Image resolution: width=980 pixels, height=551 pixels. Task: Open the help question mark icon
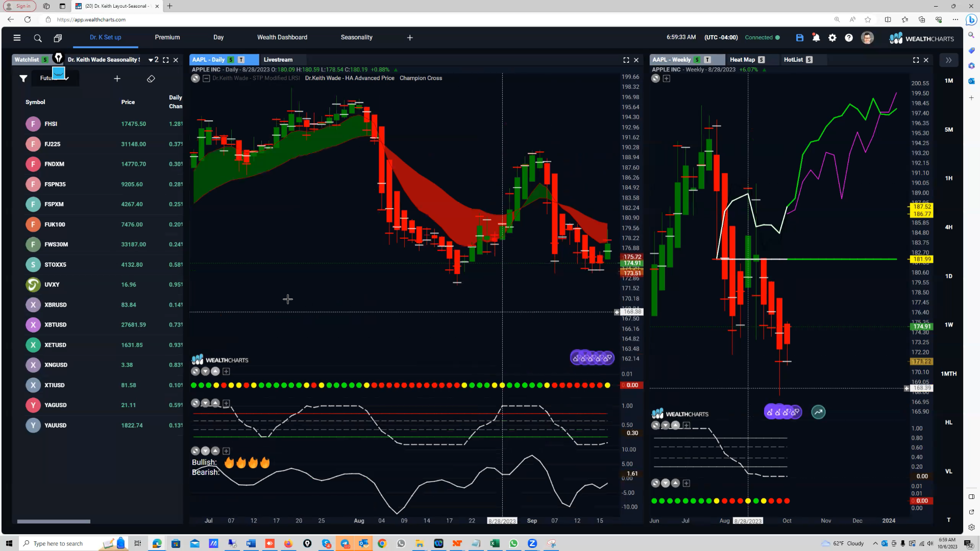(849, 38)
